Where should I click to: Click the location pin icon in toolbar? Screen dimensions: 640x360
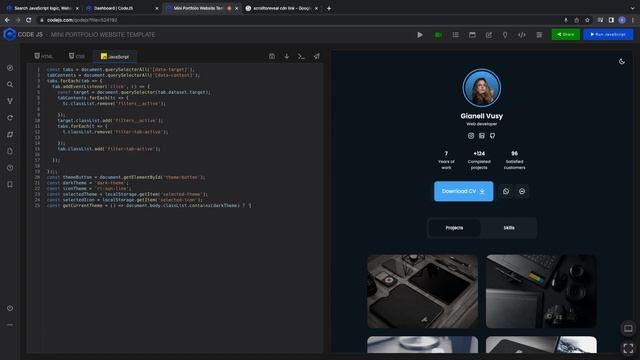click(505, 35)
